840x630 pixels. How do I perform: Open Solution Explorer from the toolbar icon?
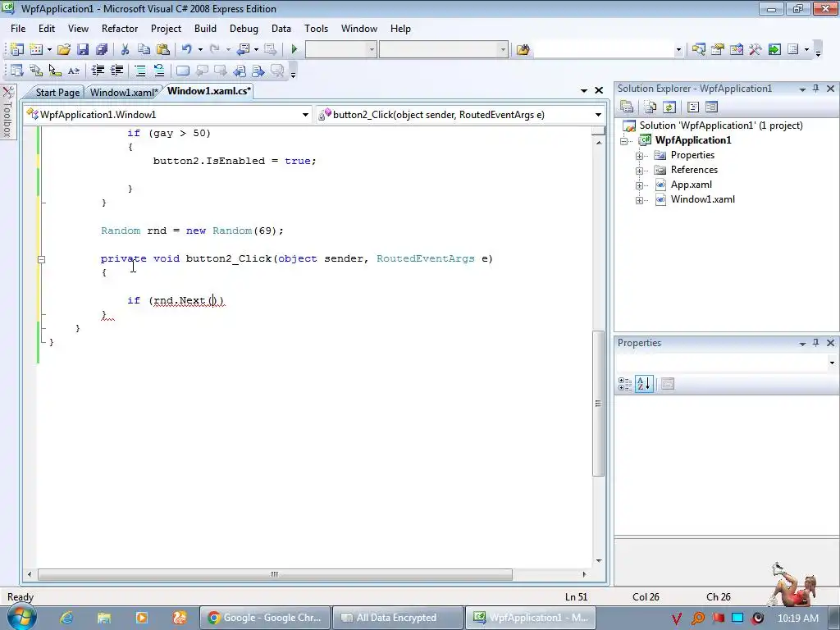[698, 50]
